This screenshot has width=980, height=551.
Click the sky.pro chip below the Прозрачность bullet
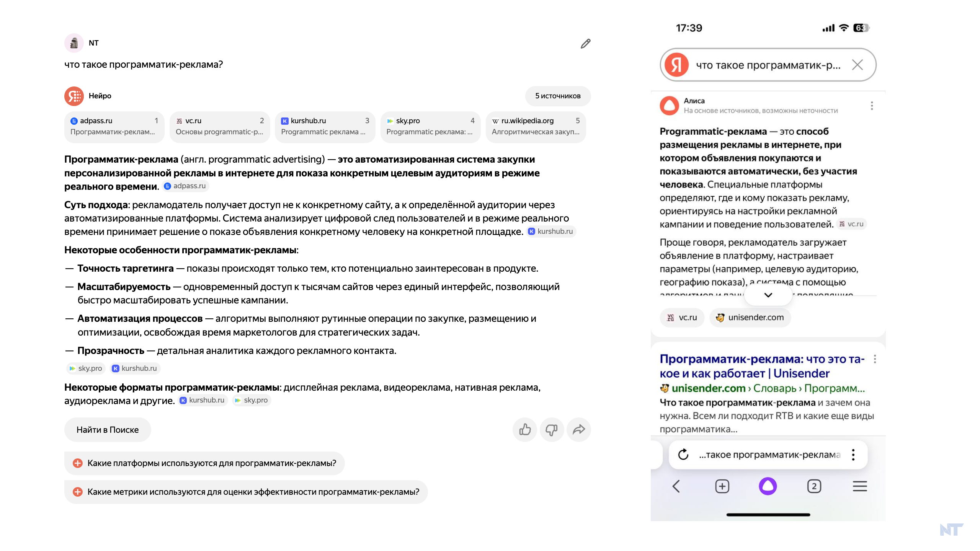point(86,368)
